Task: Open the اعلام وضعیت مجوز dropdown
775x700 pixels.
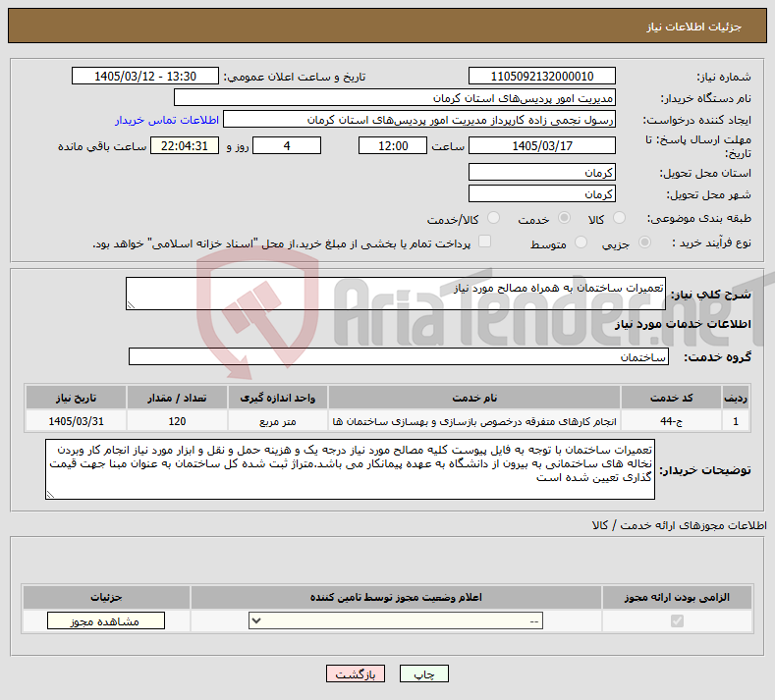Action: click(396, 620)
